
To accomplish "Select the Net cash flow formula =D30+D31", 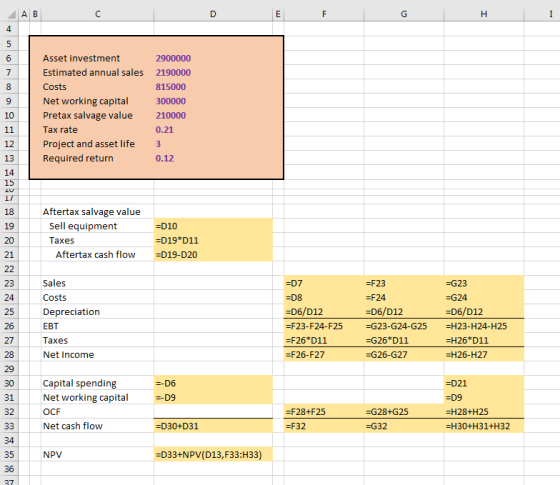I will (213, 426).
